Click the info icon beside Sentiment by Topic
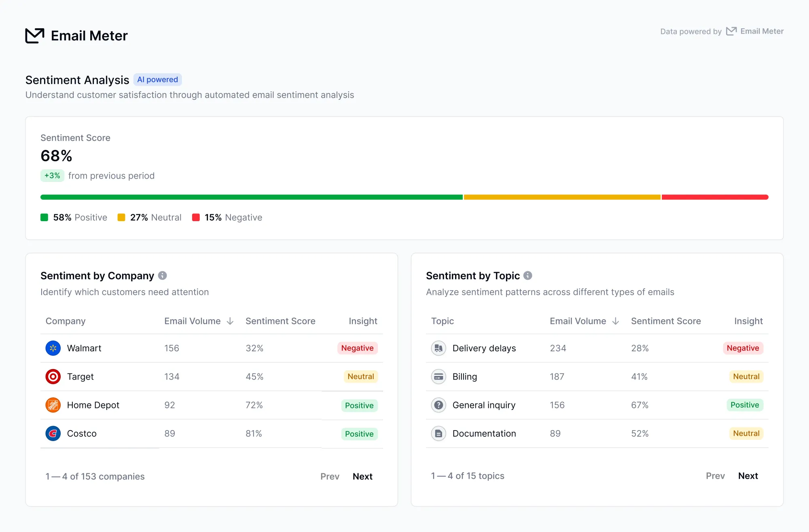 (528, 276)
